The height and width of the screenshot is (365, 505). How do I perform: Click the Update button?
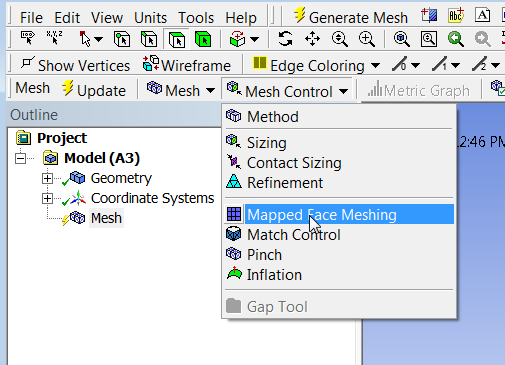click(x=94, y=90)
